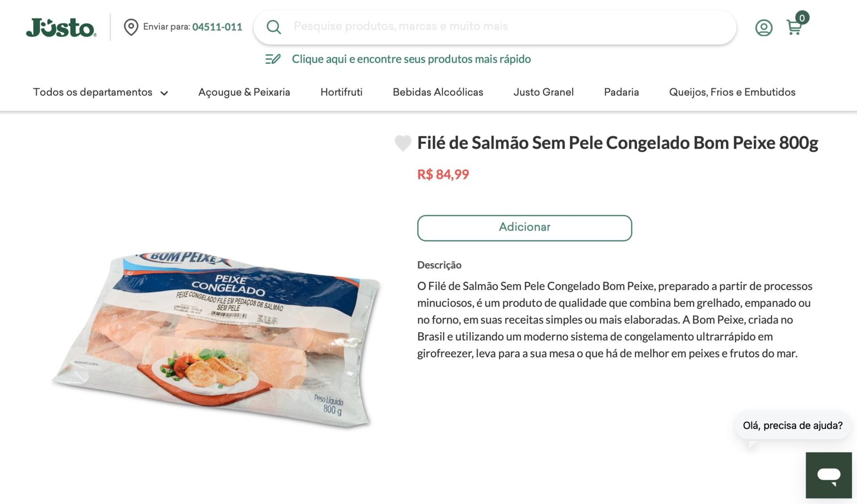This screenshot has width=857, height=504.
Task: Go to Bebidas Alcoólicas category
Action: (438, 92)
